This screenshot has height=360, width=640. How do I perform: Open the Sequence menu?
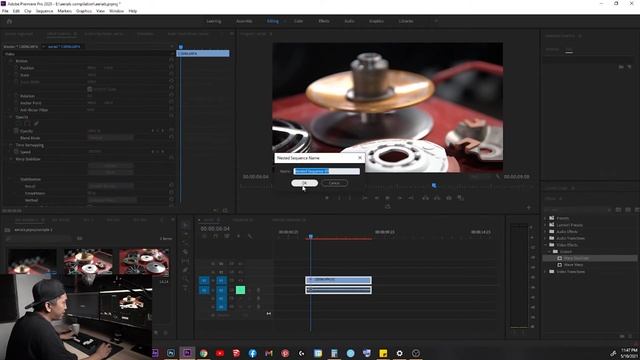click(x=44, y=11)
